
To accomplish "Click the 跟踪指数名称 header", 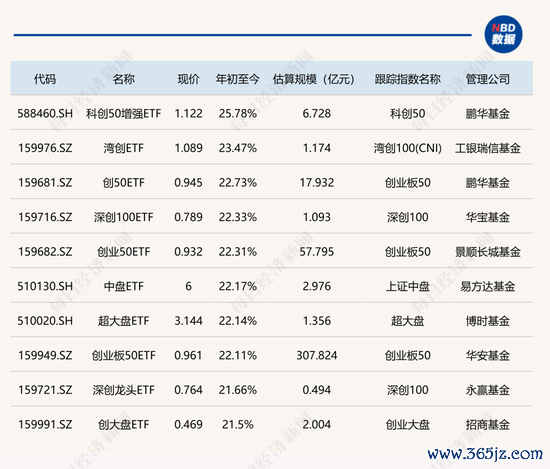I will [408, 79].
